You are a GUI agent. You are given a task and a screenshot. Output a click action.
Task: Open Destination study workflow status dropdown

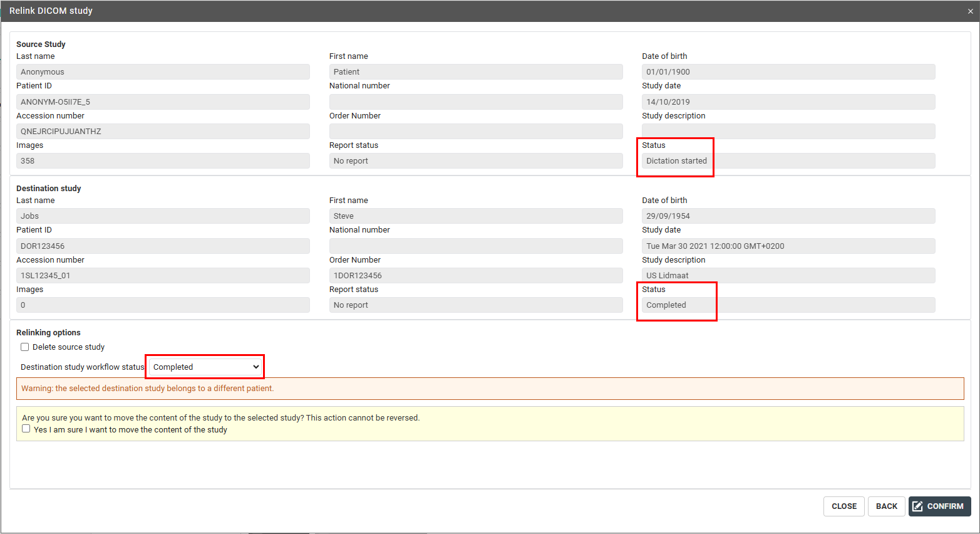(x=205, y=367)
